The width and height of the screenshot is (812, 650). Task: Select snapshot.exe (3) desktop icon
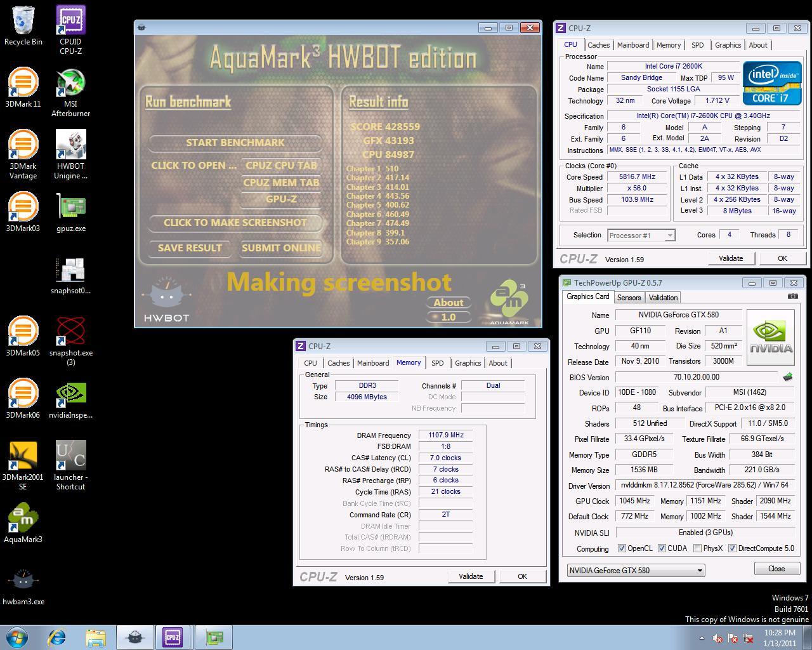tap(70, 342)
